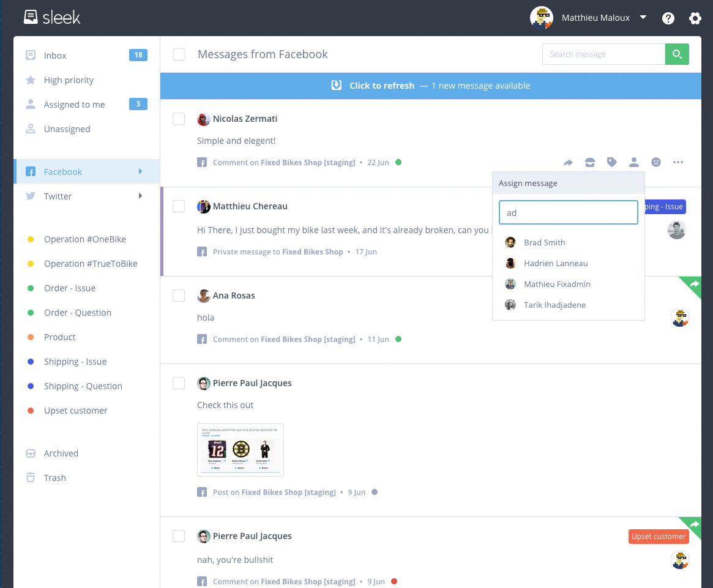The height and width of the screenshot is (588, 713).
Task: Click green replied corner arrow near Upset customer tag
Action: (x=693, y=524)
